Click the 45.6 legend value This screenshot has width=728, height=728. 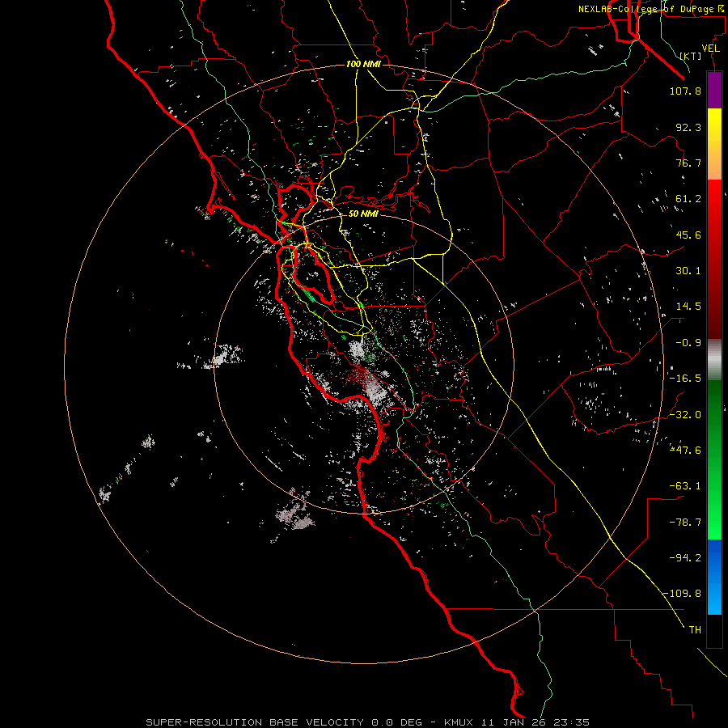(x=688, y=235)
